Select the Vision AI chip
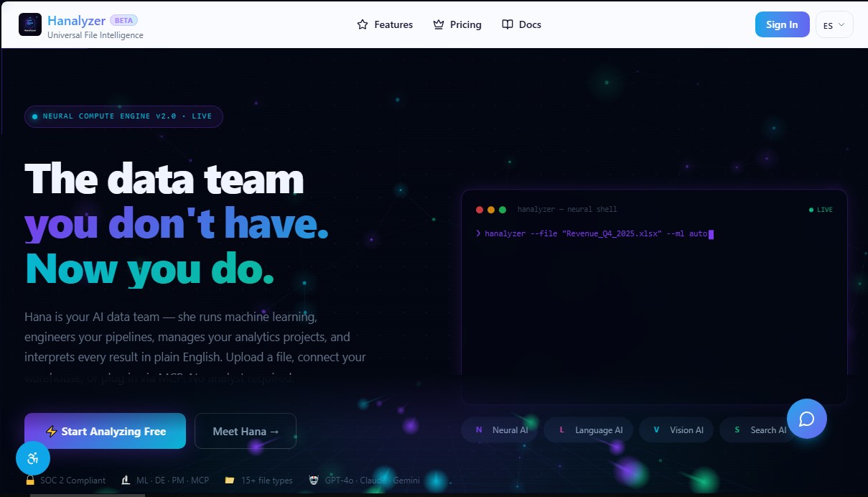868x497 pixels. click(676, 429)
